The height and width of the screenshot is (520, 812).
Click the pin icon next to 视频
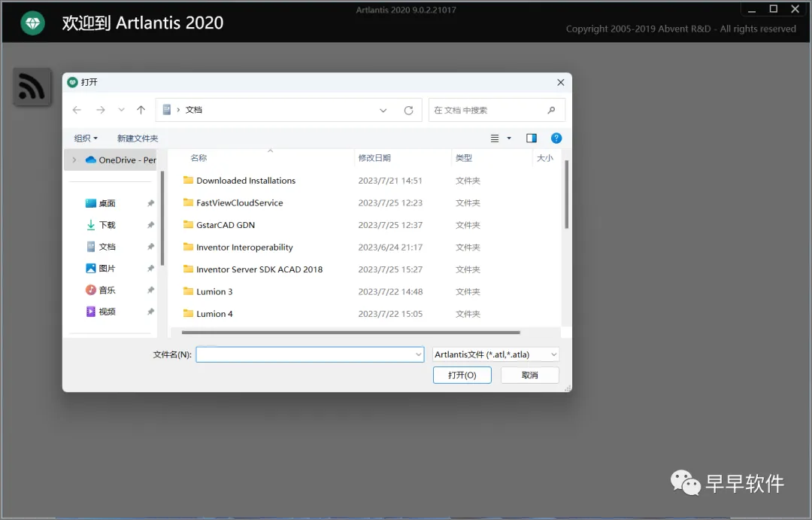point(150,312)
